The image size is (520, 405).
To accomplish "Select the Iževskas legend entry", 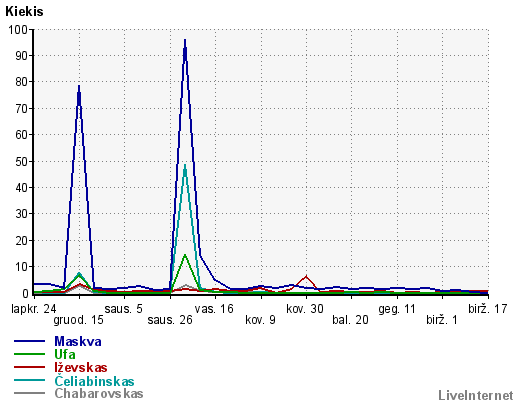I will point(81,367).
